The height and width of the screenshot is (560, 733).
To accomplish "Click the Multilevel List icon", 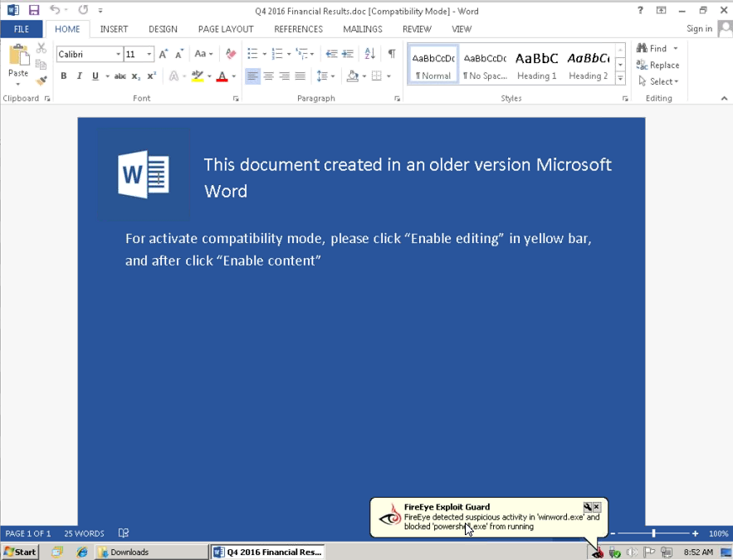I will [x=301, y=54].
